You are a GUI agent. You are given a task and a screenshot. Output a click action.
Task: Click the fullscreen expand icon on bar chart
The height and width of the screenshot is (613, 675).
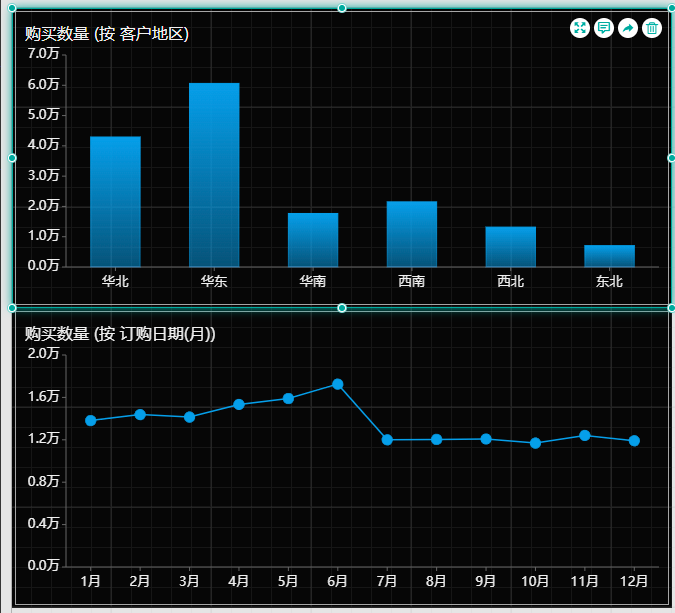(x=580, y=28)
